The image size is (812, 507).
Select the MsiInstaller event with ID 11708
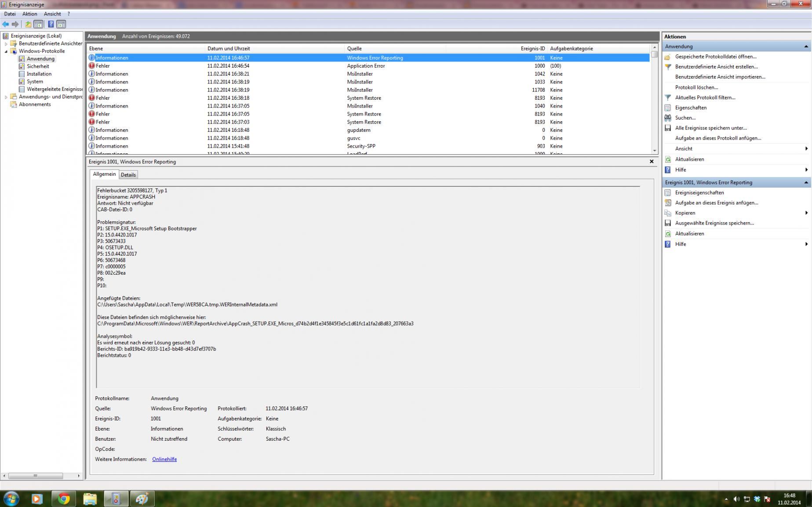pos(368,90)
